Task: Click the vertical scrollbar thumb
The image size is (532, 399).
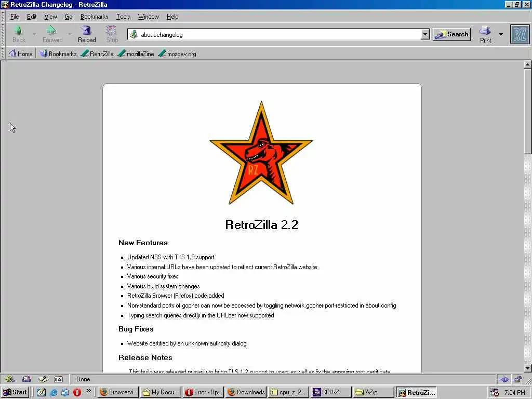Action: [x=527, y=111]
